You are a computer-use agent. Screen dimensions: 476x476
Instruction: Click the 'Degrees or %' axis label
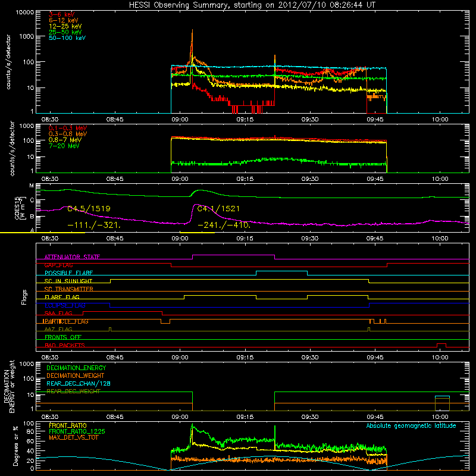click(15, 446)
